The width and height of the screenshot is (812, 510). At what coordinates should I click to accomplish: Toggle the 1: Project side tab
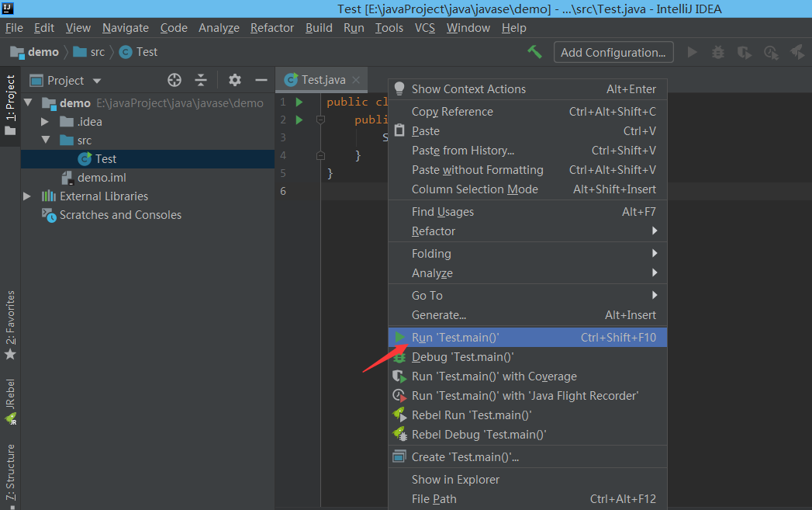coord(10,106)
